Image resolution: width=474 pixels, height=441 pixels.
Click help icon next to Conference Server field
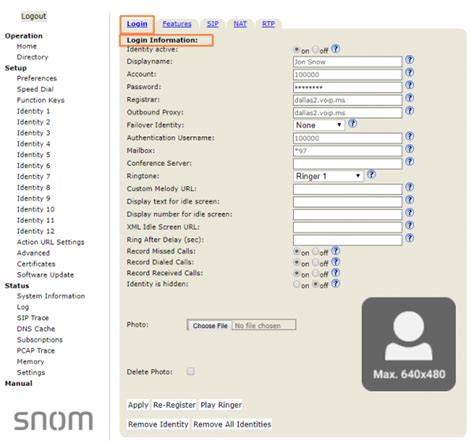[410, 162]
